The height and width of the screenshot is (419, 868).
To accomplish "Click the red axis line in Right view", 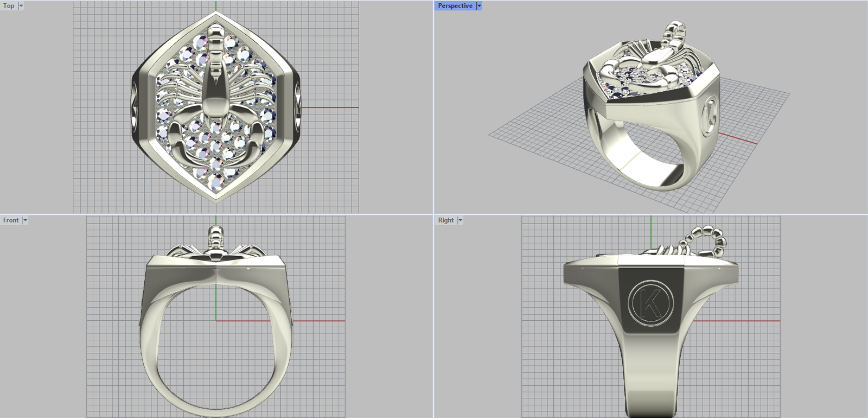I will pyautogui.click(x=738, y=321).
